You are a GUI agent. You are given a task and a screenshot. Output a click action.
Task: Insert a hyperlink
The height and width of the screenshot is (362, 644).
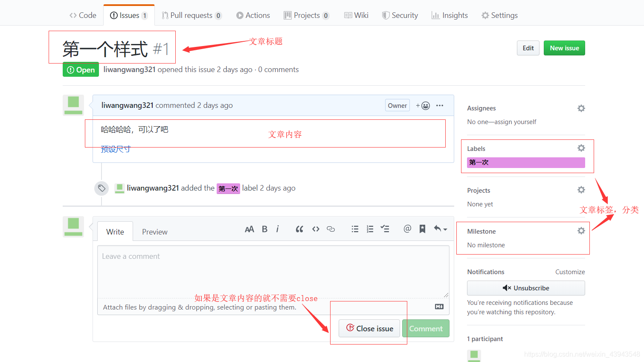point(331,229)
